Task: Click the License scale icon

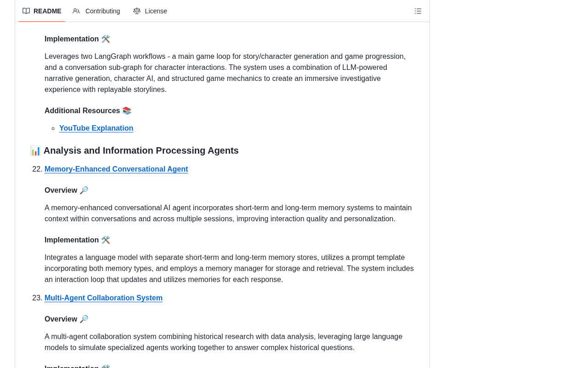Action: tap(137, 11)
